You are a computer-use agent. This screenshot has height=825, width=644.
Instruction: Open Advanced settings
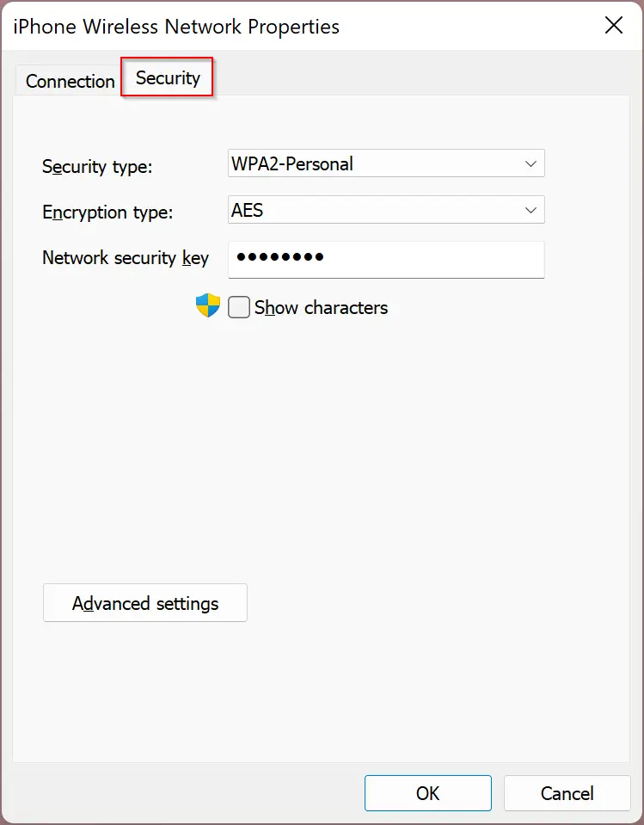tap(145, 603)
